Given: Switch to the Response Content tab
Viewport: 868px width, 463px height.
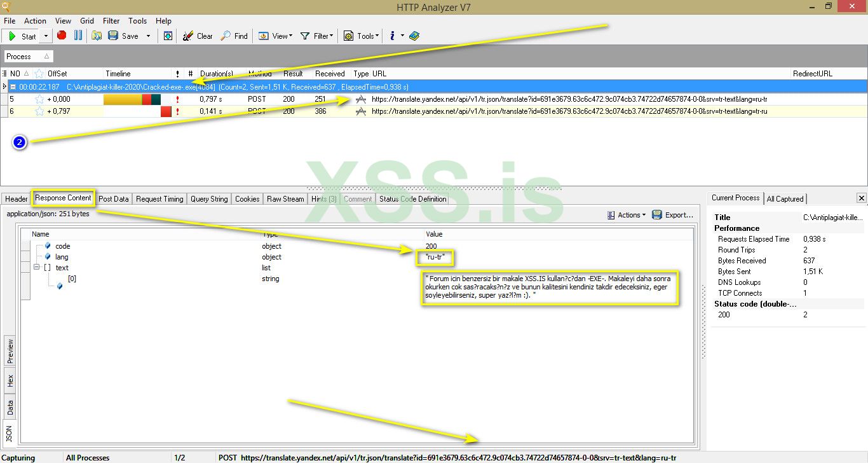Looking at the screenshot, I should tap(64, 198).
